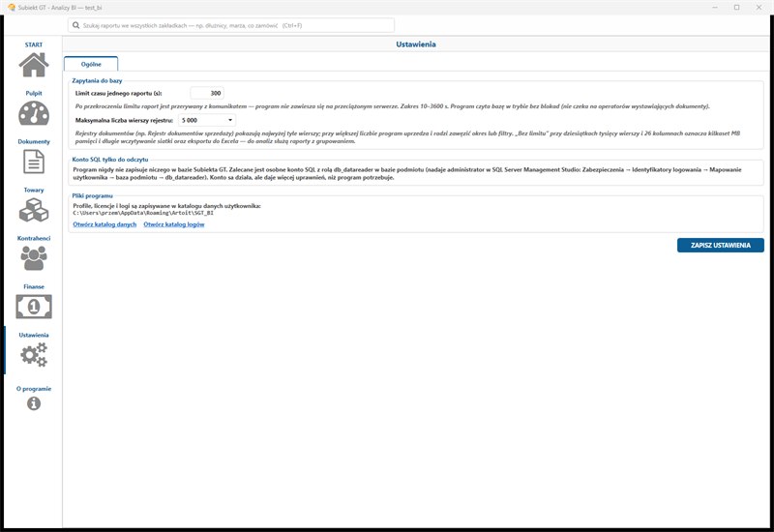Switch to the Ogólne tab

[x=91, y=64]
